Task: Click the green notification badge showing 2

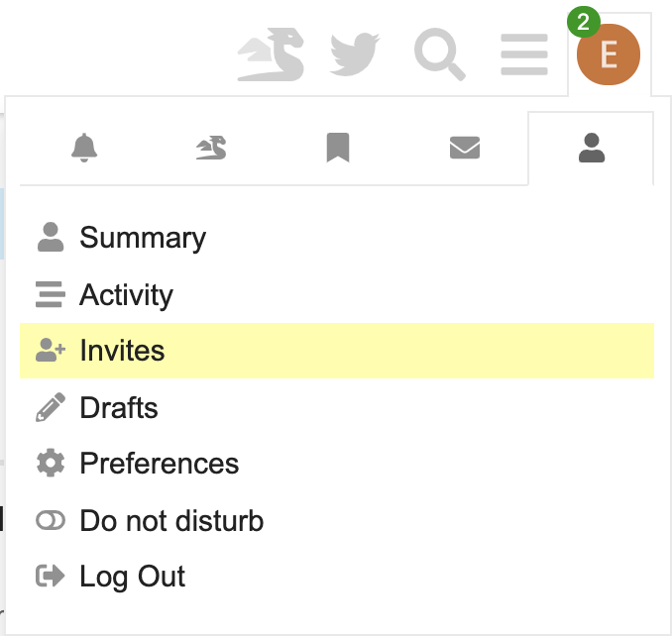Action: tap(583, 22)
